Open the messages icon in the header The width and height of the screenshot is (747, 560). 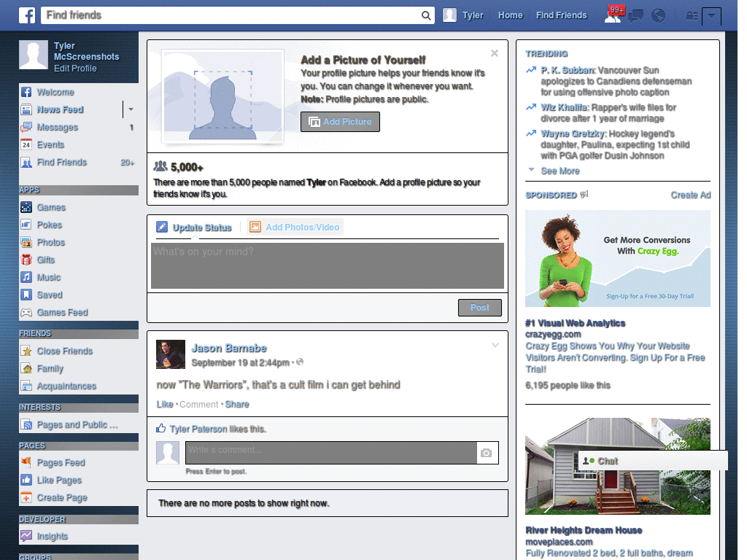tap(635, 16)
